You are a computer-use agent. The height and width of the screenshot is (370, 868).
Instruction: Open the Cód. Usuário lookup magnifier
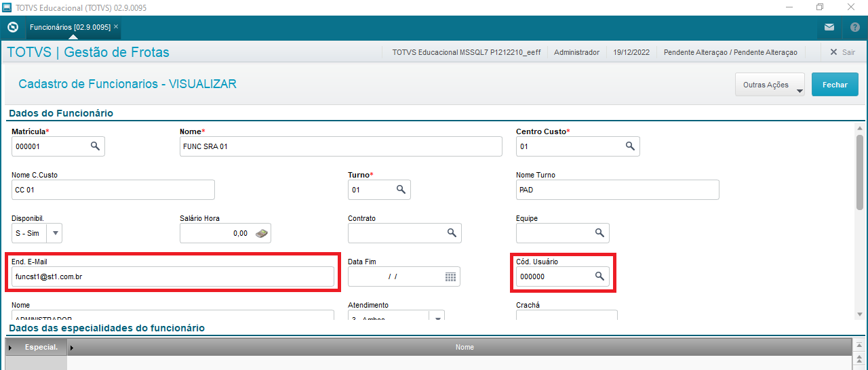coord(599,276)
